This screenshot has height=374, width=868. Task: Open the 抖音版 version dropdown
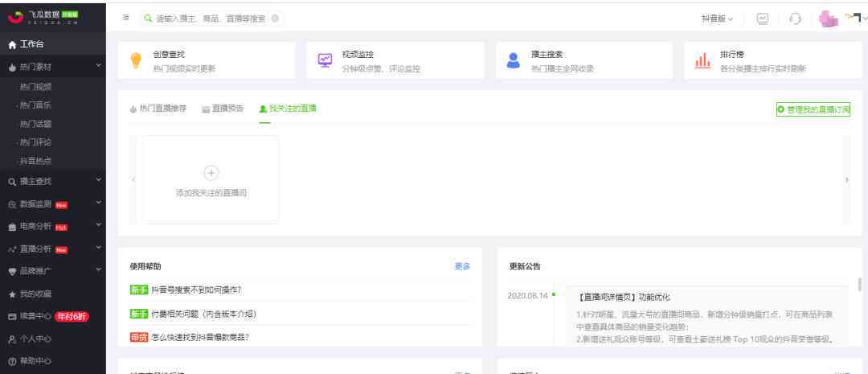[x=717, y=18]
